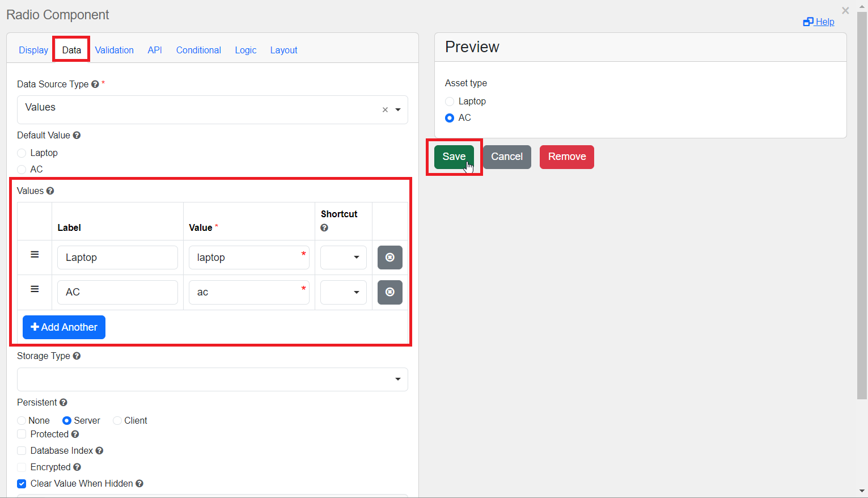Open Data Source Type help tooltip icon

[x=95, y=84]
